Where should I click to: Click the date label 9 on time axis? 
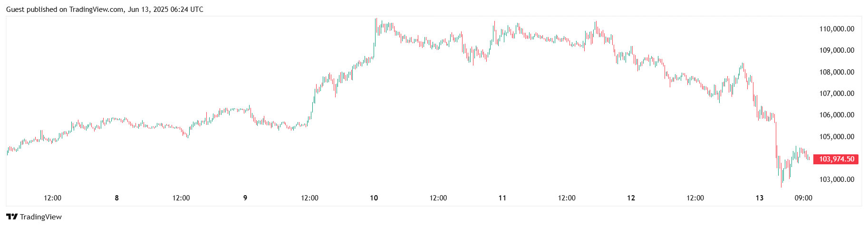pyautogui.click(x=245, y=198)
